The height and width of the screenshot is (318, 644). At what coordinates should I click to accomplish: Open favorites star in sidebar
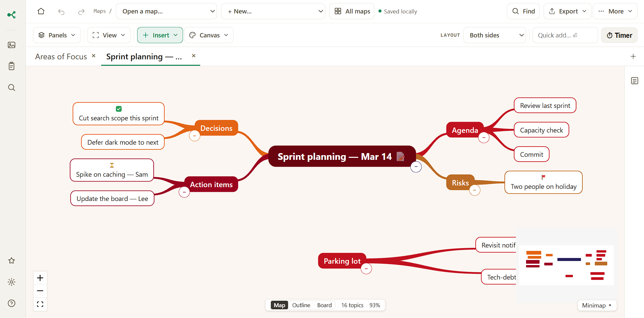tap(11, 261)
